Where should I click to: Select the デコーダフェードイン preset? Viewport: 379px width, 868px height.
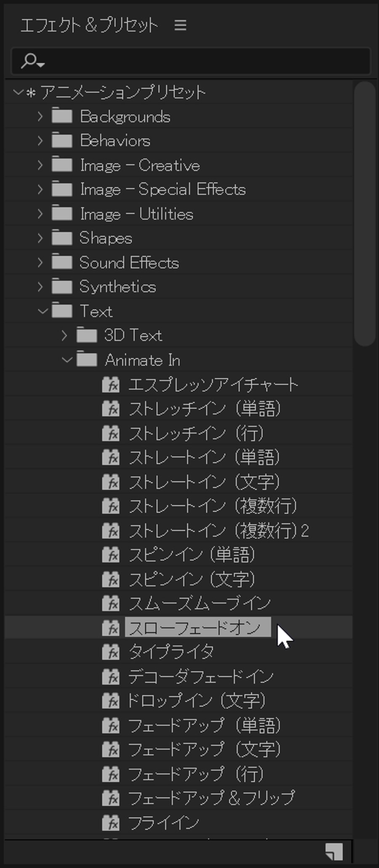click(201, 677)
